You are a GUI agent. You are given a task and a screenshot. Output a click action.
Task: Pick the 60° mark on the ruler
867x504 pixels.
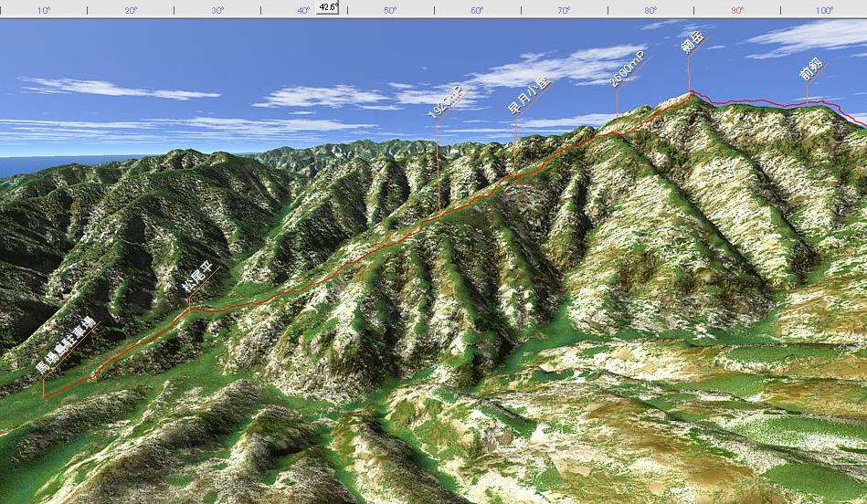click(x=477, y=10)
